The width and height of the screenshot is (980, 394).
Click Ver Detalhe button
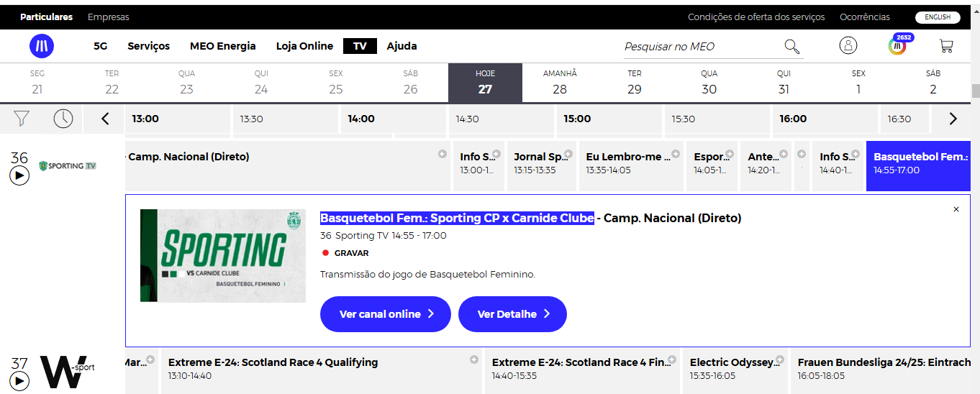(x=512, y=314)
